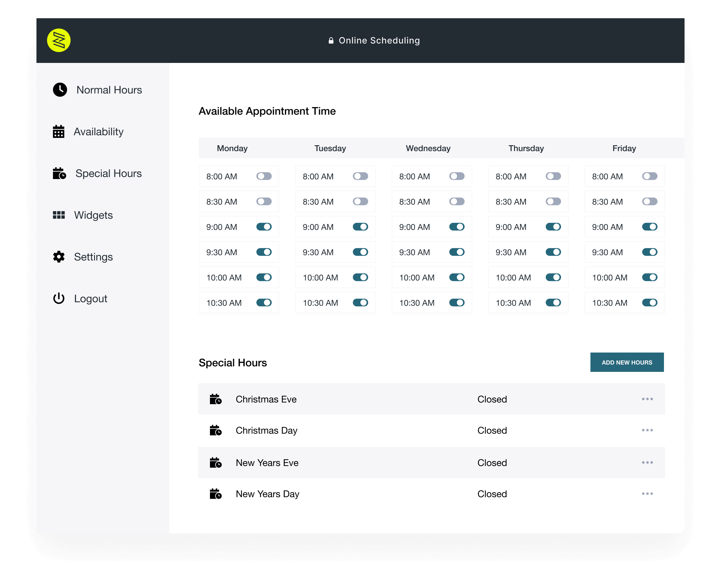
Task: Open the Christmas Eve three-dot options menu
Action: pyautogui.click(x=647, y=399)
